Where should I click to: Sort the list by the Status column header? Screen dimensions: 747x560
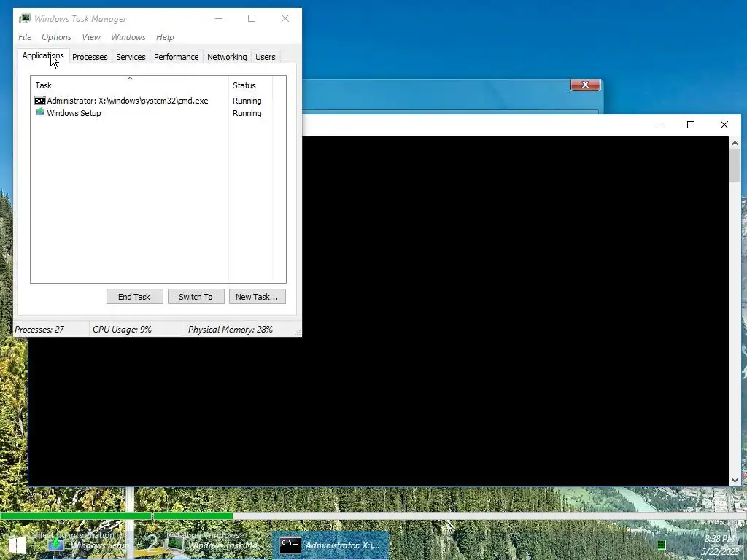[x=251, y=85]
